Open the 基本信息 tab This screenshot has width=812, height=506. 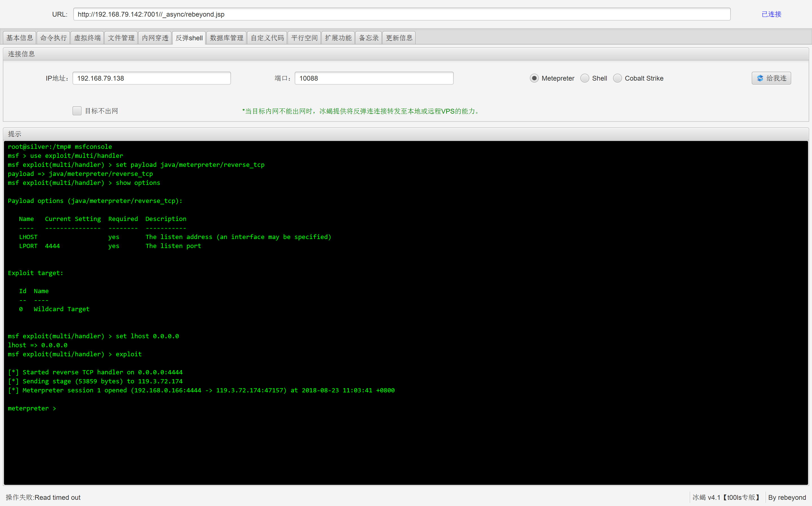pyautogui.click(x=20, y=38)
